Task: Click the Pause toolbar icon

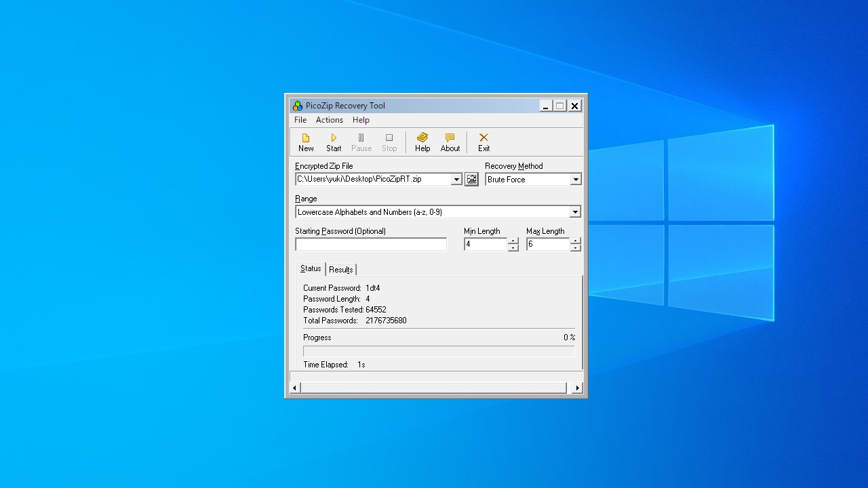Action: pos(361,142)
